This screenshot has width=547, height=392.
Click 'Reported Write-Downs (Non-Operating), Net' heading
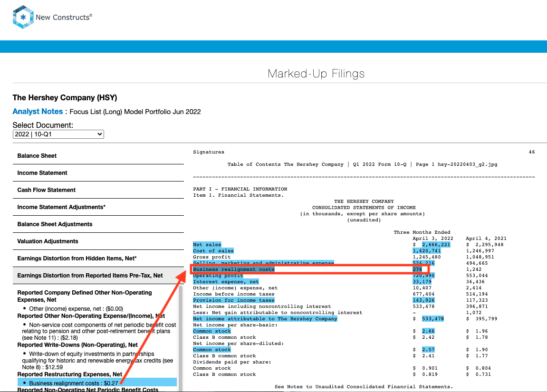pos(77,345)
